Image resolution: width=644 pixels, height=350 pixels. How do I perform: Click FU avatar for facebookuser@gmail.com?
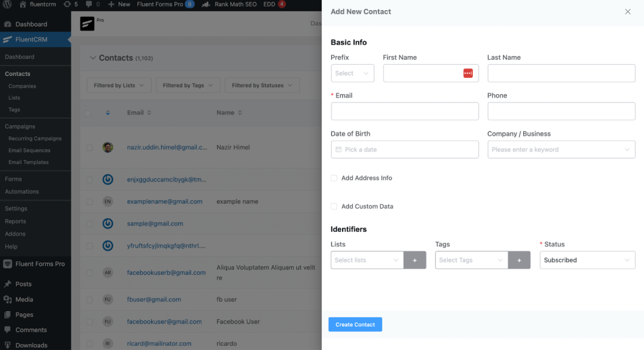pyautogui.click(x=108, y=322)
